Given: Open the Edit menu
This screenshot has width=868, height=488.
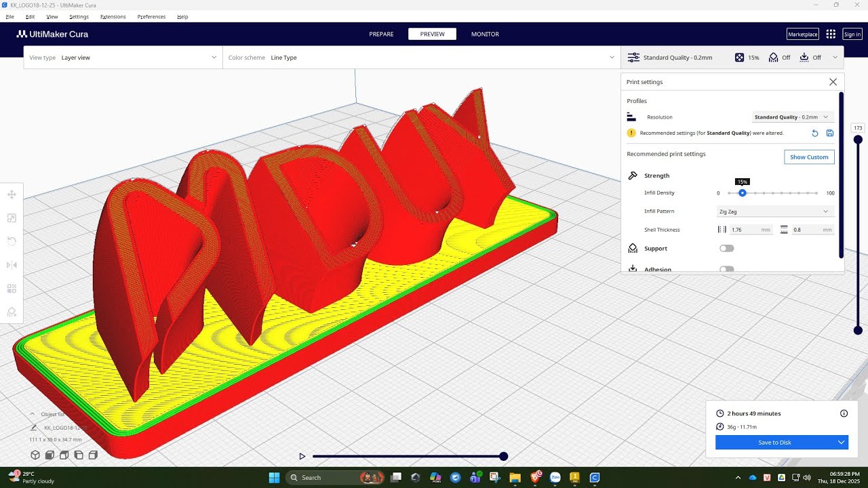Looking at the screenshot, I should 30,16.
